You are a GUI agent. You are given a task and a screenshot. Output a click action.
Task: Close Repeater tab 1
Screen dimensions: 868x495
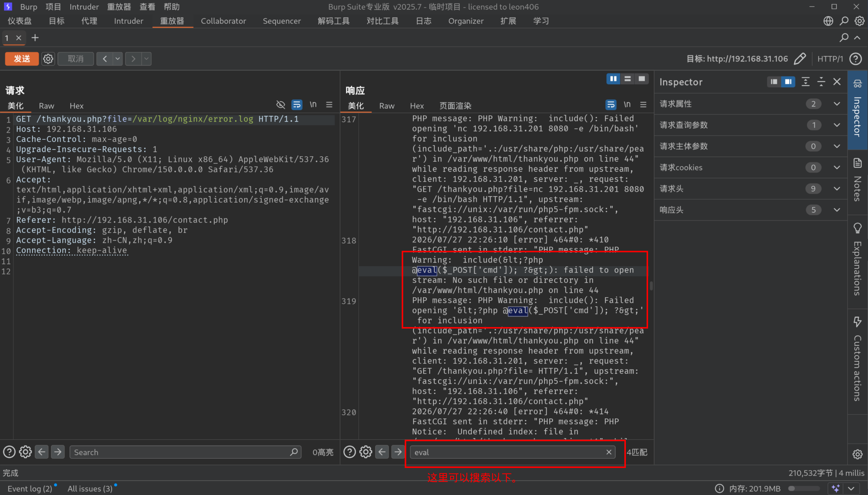click(x=19, y=38)
